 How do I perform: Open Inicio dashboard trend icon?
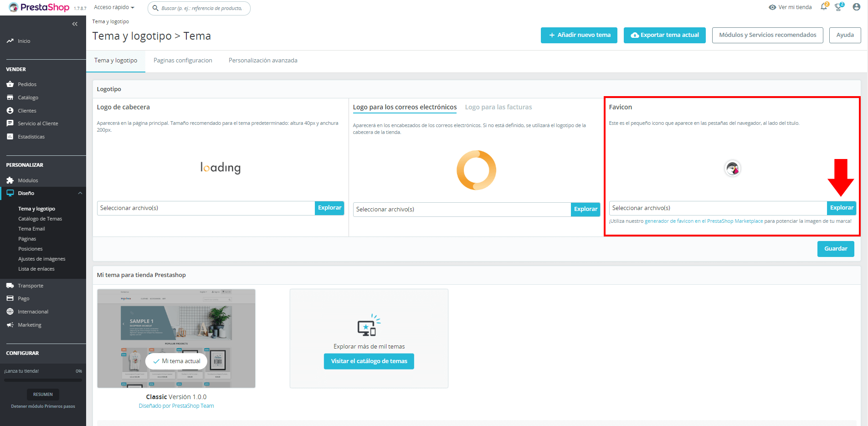tap(10, 41)
